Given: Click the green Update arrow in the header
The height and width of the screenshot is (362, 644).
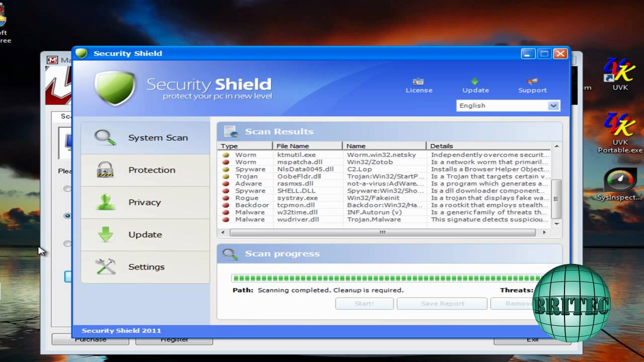Looking at the screenshot, I should coord(474,81).
